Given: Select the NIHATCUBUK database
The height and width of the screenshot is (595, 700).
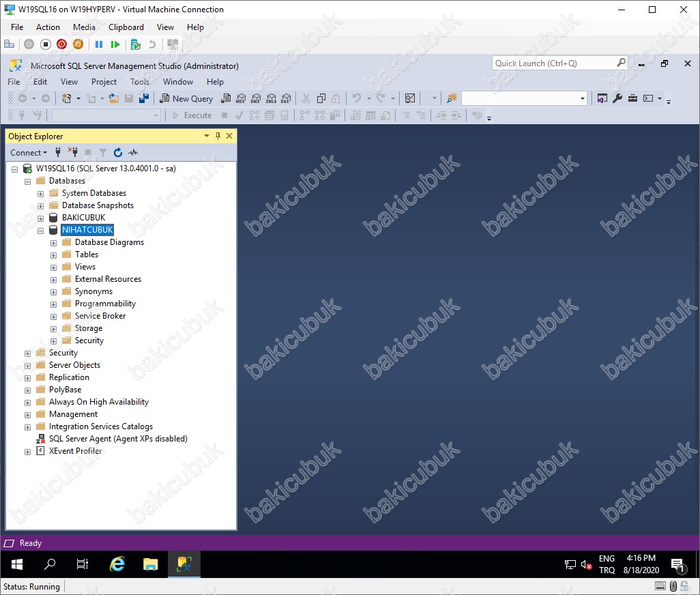Looking at the screenshot, I should [x=87, y=230].
